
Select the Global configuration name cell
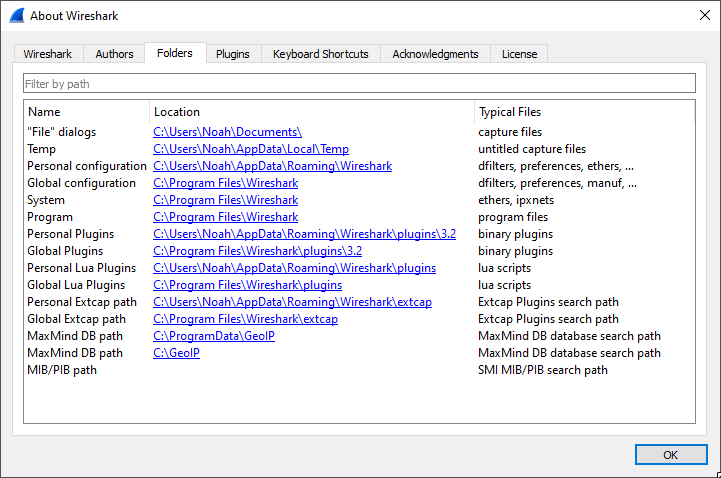[81, 183]
